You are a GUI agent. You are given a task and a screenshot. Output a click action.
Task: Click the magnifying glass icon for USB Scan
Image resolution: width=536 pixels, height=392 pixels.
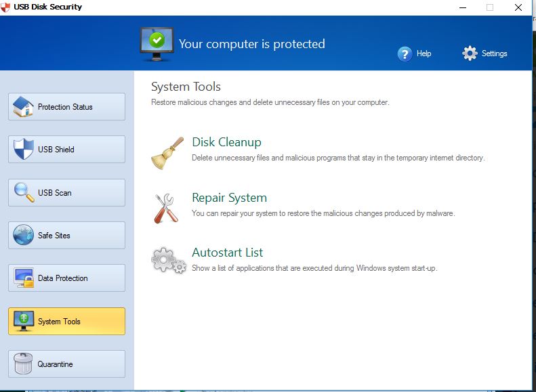tap(24, 192)
